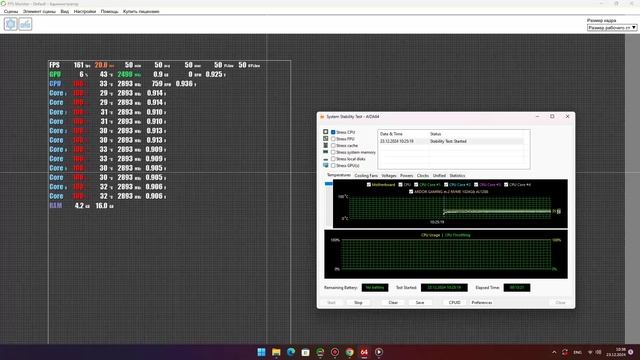Open the network and volume tray icons

(594, 352)
